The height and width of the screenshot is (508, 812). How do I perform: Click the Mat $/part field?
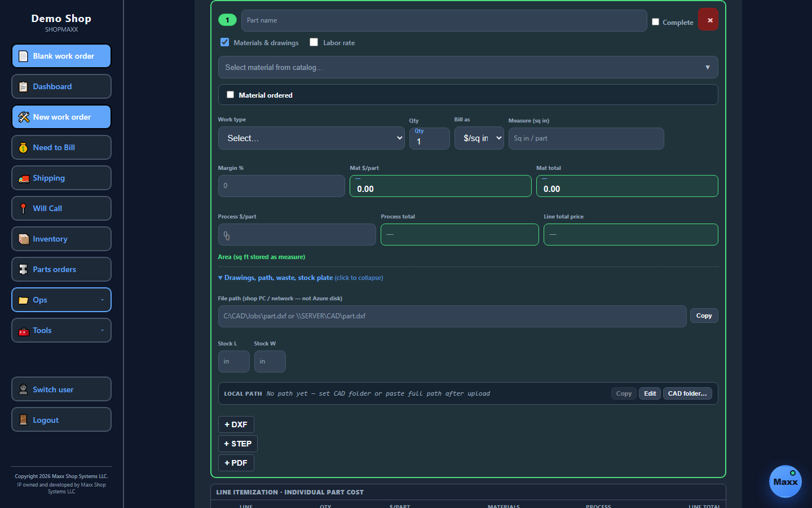click(x=440, y=186)
